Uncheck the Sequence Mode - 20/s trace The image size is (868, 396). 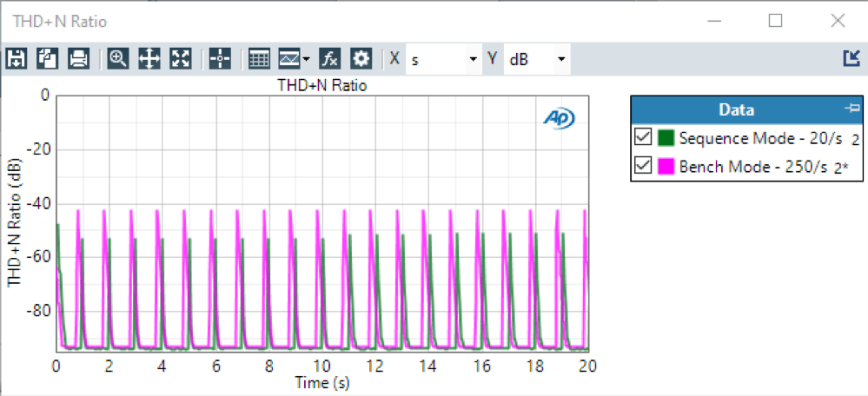point(643,138)
